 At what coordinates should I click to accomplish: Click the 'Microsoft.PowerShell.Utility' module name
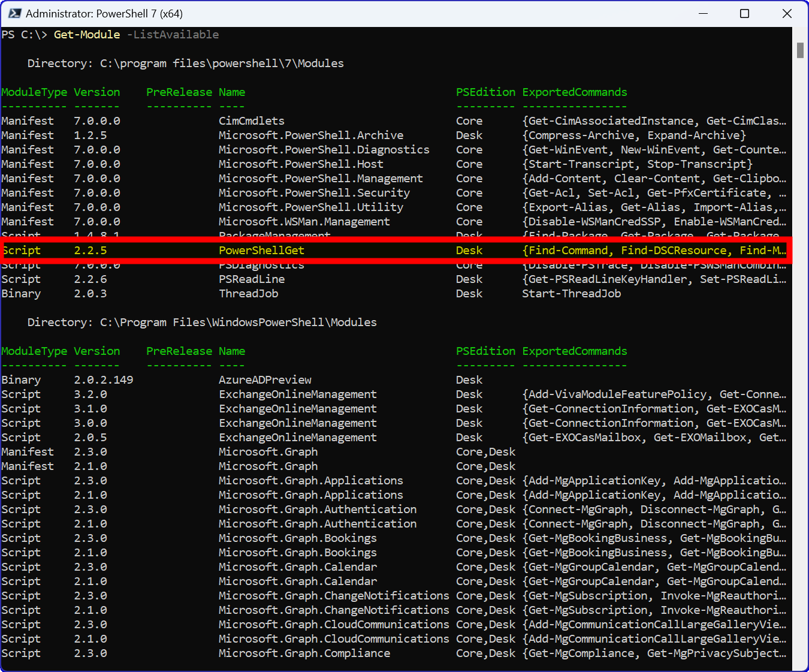[311, 207]
